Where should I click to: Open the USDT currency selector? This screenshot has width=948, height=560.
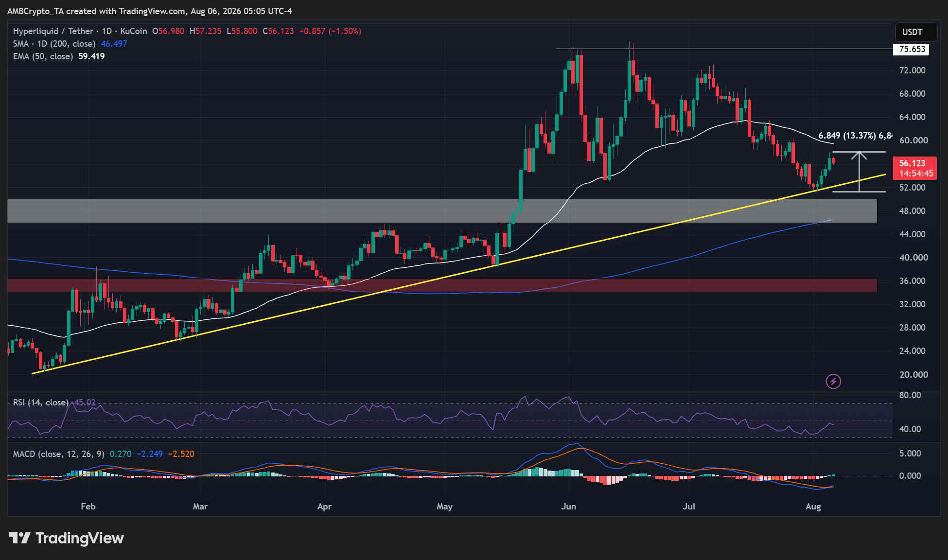[916, 32]
